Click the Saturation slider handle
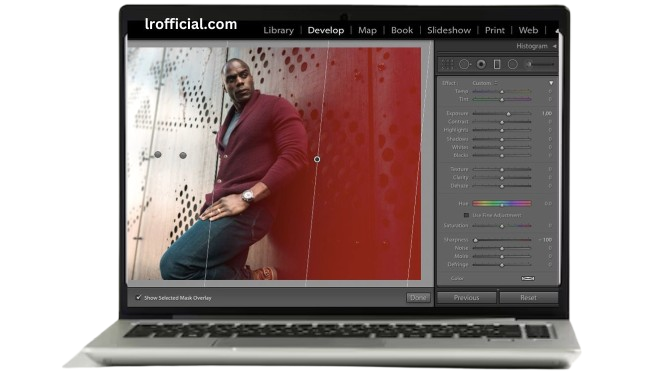The width and height of the screenshot is (670, 372). (x=502, y=226)
